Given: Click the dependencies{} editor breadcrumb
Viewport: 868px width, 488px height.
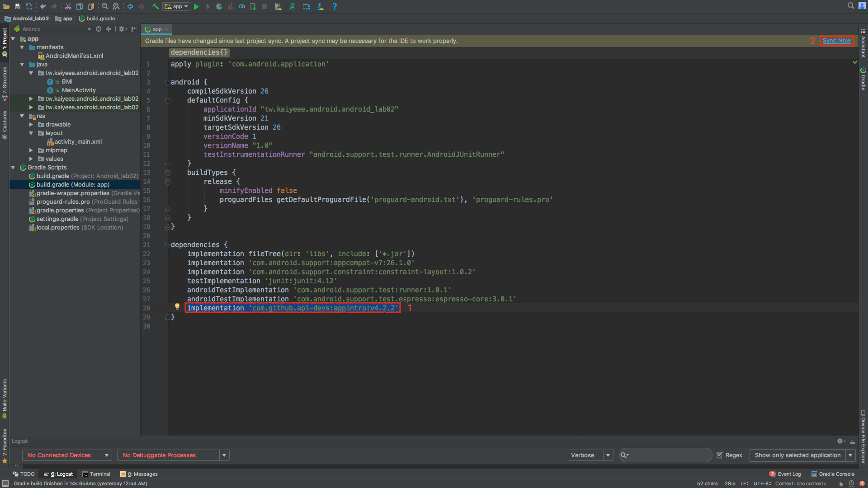Looking at the screenshot, I should [199, 52].
